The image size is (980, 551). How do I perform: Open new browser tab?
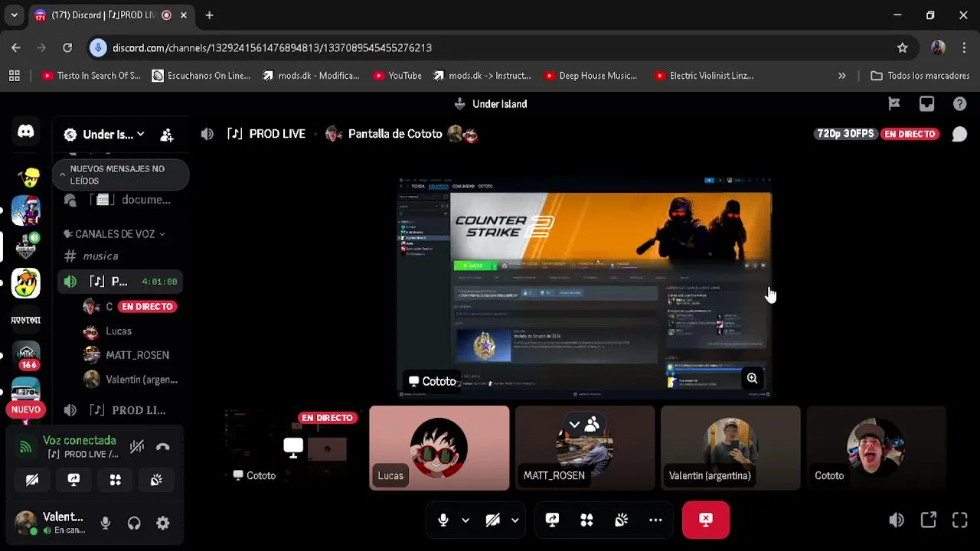click(x=209, y=15)
